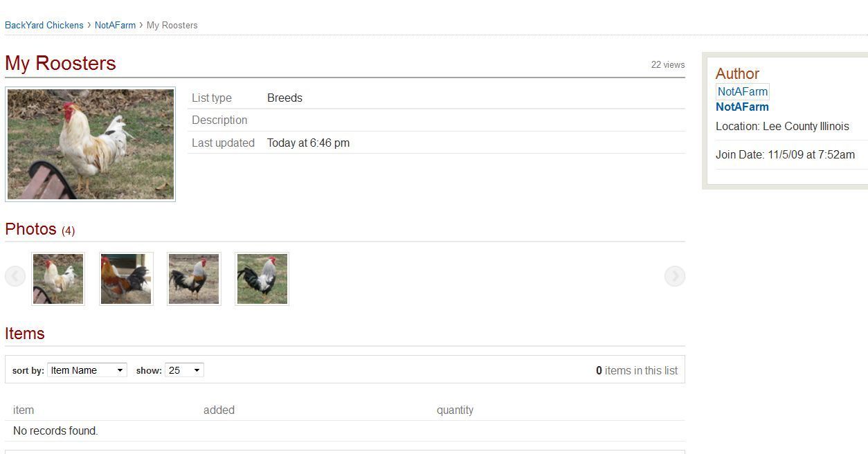868x454 pixels.
Task: Click the previous photo carousel arrow
Action: [15, 277]
